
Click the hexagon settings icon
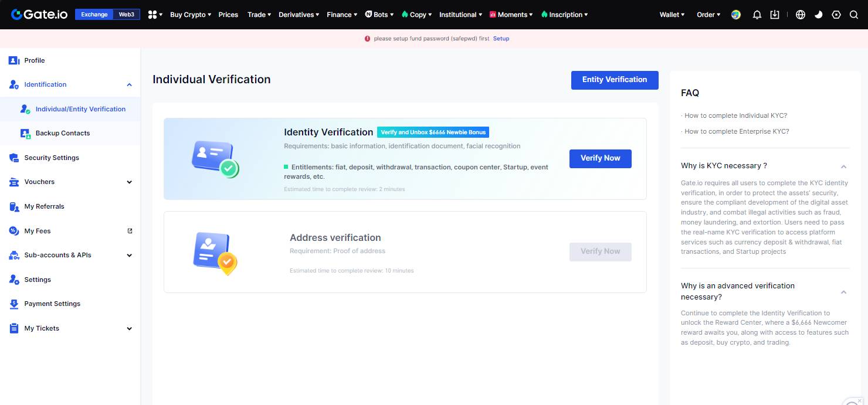pos(836,15)
